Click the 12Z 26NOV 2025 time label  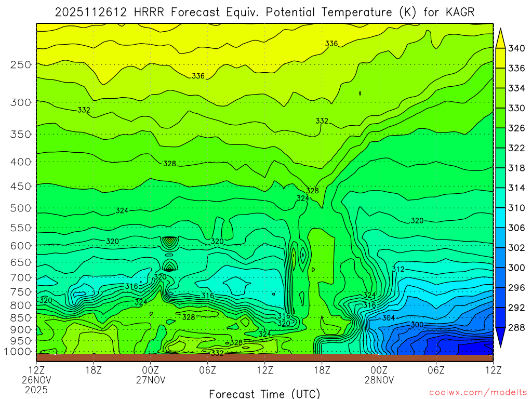tap(36, 380)
